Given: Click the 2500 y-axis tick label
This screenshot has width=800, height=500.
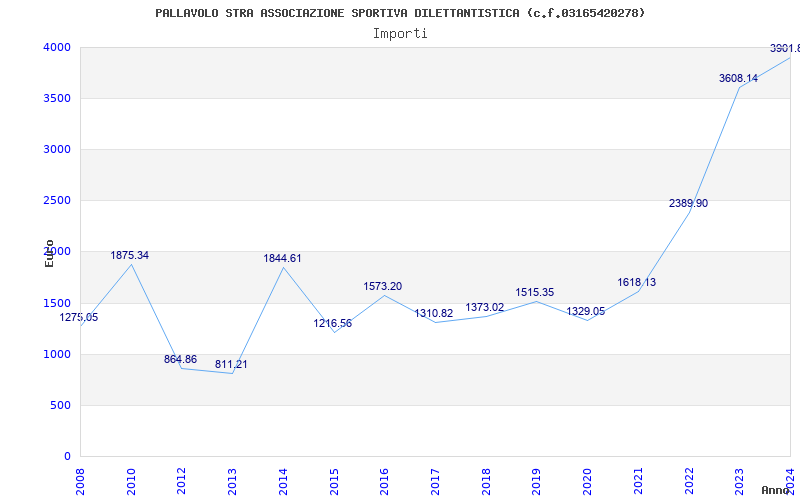Looking at the screenshot, I should click(x=56, y=201).
